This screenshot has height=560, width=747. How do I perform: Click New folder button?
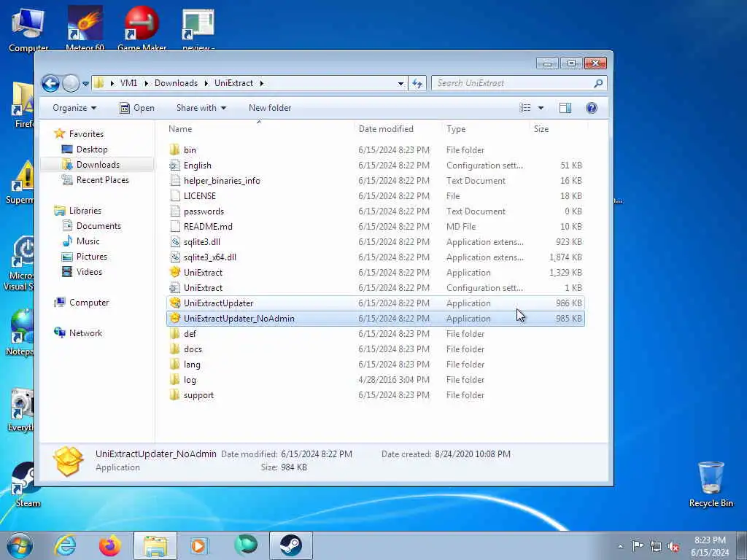[270, 108]
